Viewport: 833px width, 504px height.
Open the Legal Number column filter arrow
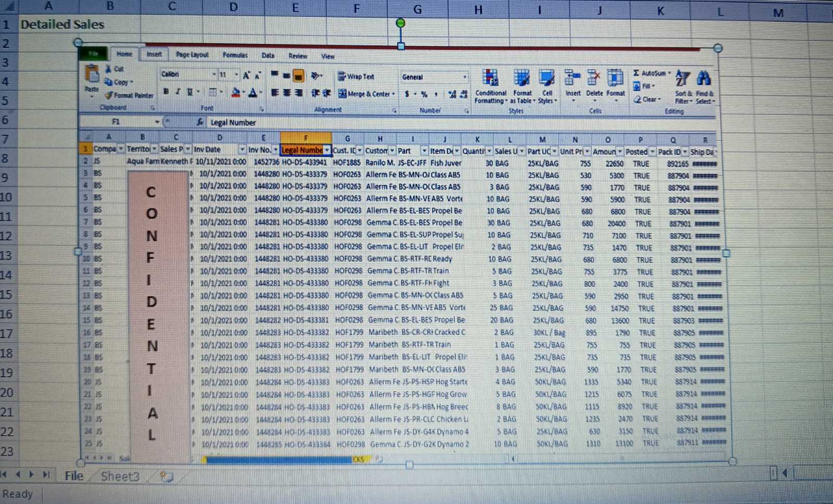click(x=327, y=150)
